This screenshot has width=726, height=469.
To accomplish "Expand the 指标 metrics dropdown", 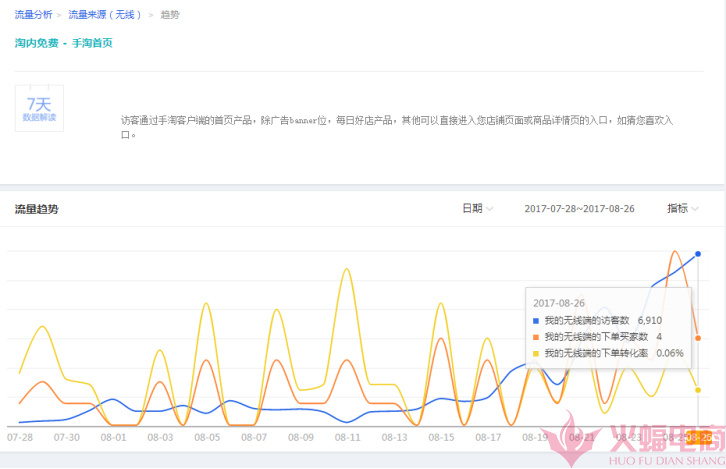I will click(683, 209).
